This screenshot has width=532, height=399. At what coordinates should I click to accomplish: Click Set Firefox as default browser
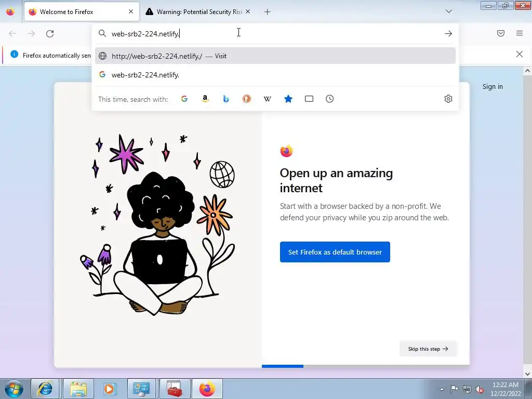coord(335,252)
